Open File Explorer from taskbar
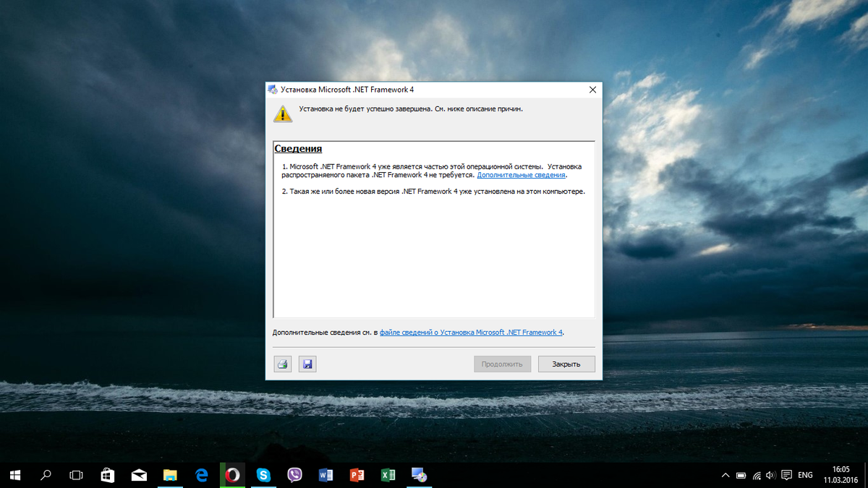This screenshot has width=868, height=488. pyautogui.click(x=170, y=475)
